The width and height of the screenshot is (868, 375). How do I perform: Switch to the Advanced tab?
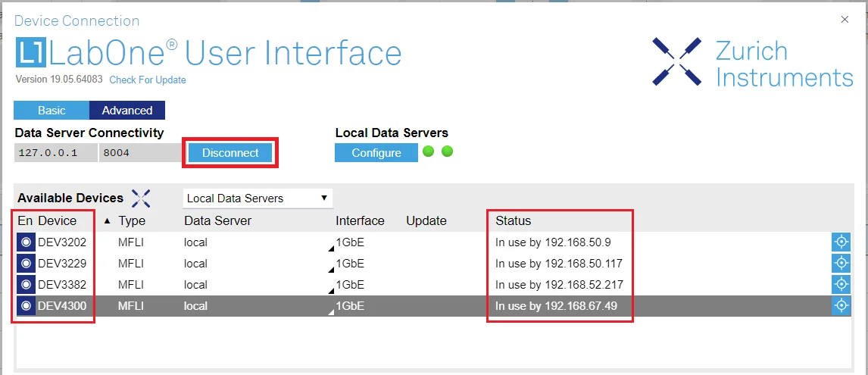(x=126, y=111)
